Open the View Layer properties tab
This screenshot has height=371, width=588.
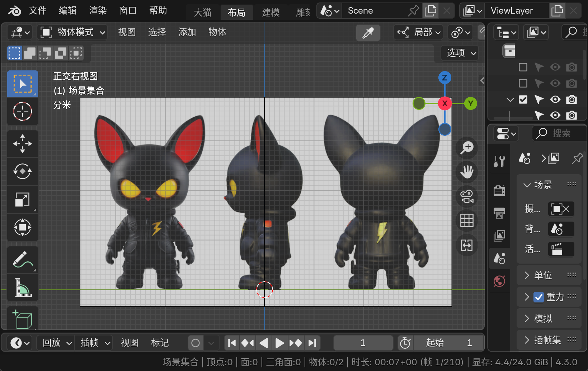[499, 236]
